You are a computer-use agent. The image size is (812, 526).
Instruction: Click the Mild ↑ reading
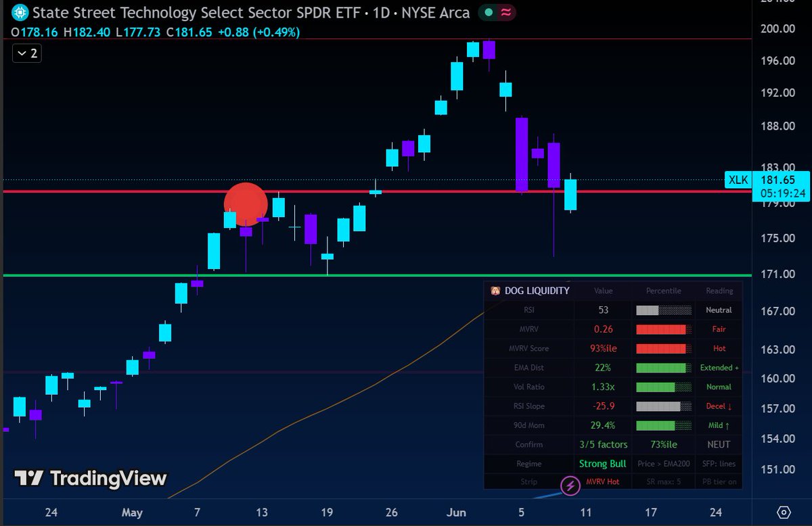(x=719, y=425)
